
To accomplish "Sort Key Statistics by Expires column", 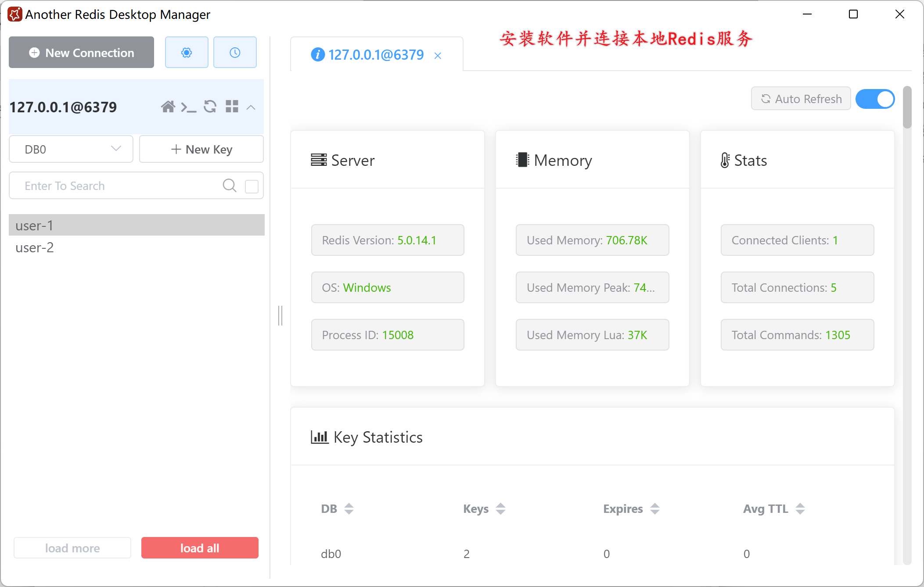I will pyautogui.click(x=655, y=509).
